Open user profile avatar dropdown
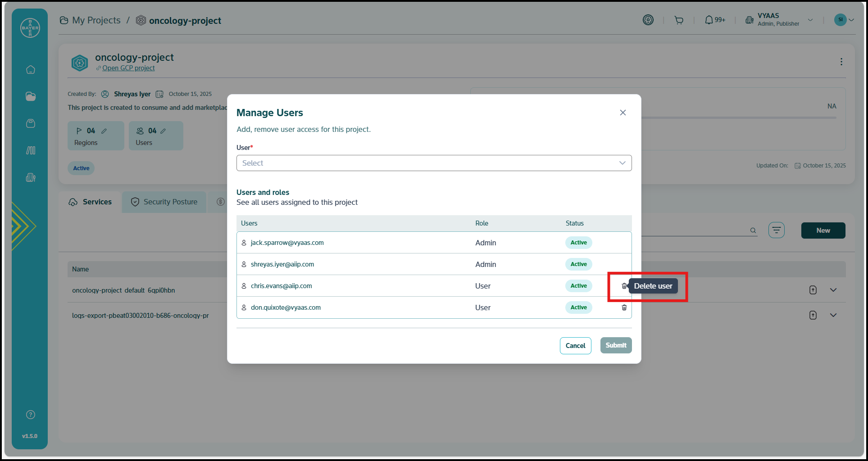Screen dimensions: 868x461 pyautogui.click(x=844, y=20)
